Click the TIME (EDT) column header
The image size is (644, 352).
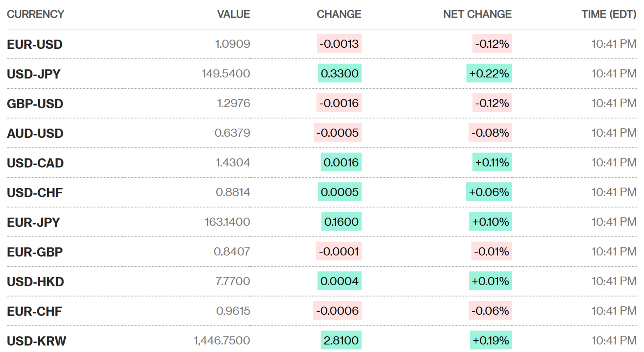609,14
